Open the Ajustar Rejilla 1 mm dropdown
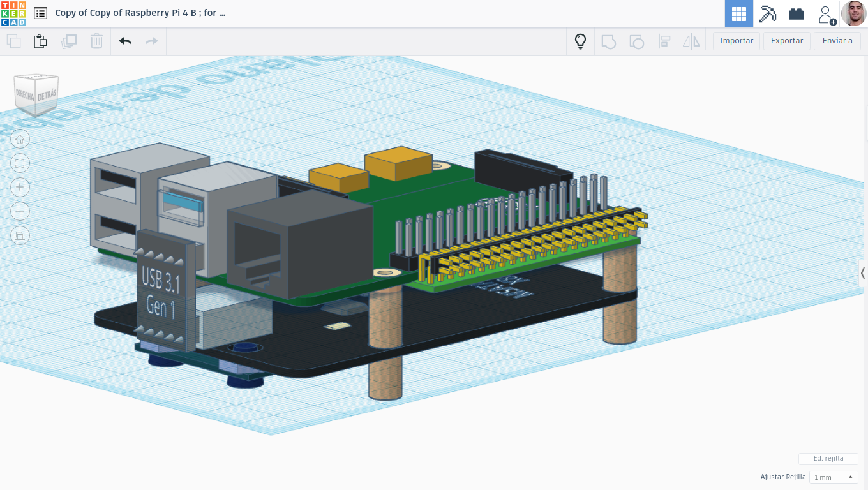868x490 pixels. [x=834, y=477]
